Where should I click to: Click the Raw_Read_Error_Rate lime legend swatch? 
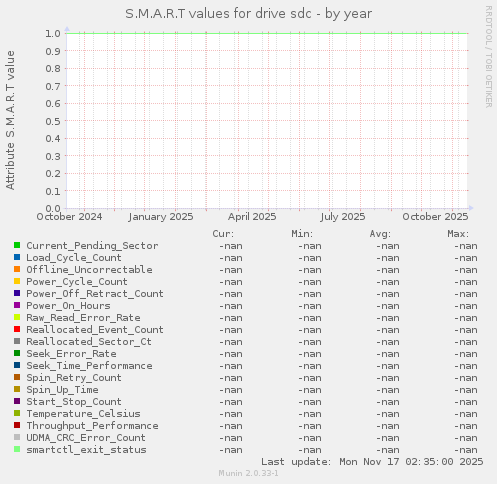[x=17, y=317]
